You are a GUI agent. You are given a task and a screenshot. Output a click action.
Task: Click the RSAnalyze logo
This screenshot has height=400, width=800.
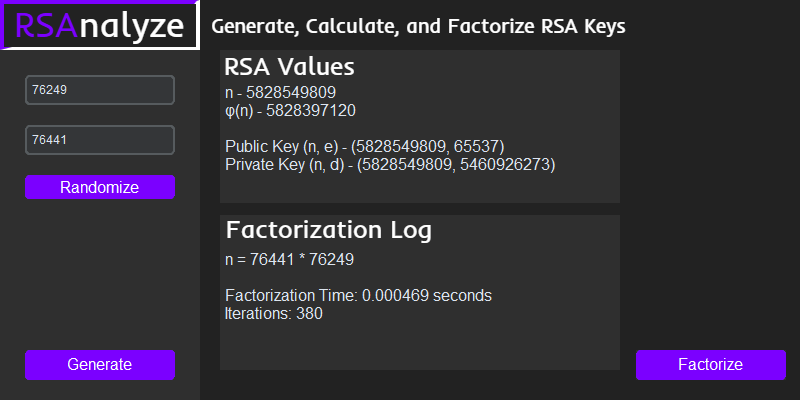100,25
